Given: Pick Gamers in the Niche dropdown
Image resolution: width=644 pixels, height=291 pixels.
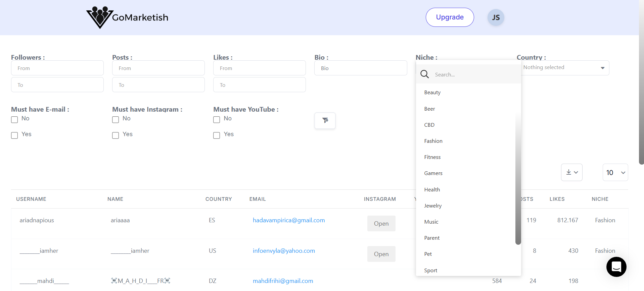Looking at the screenshot, I should pos(466,173).
